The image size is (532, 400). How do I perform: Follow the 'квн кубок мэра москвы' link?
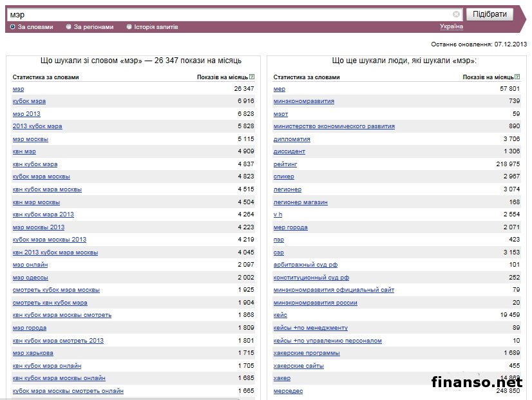(x=47, y=189)
